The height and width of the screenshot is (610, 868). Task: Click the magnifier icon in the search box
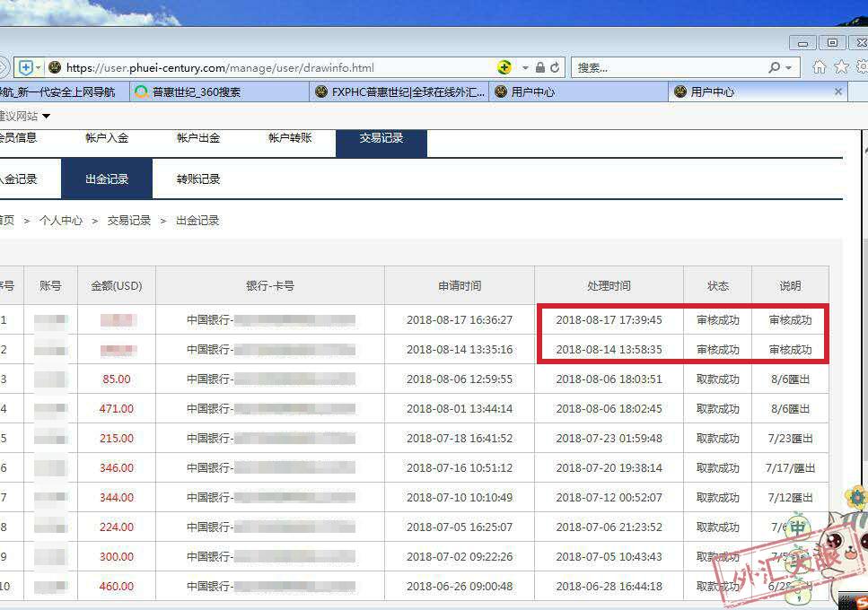774,67
